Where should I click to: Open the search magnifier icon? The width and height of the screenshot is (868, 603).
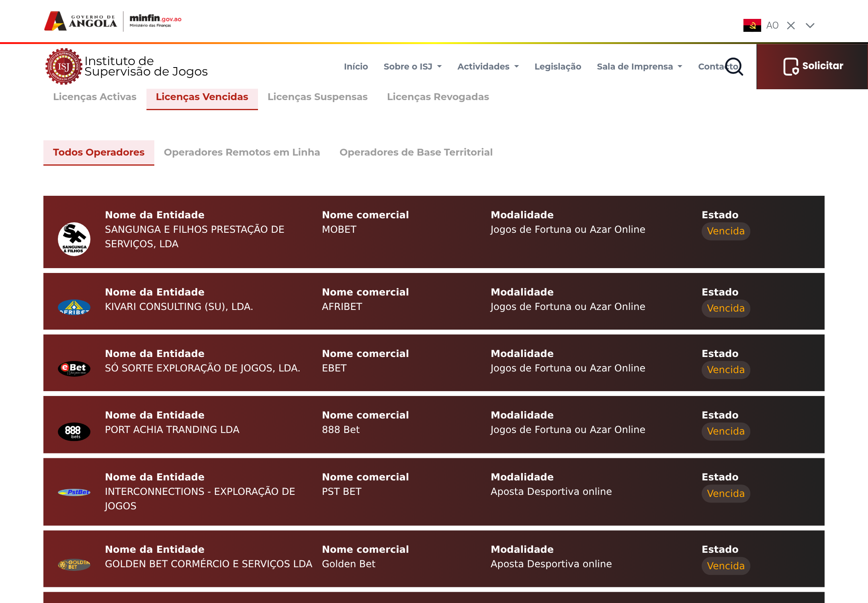tap(734, 66)
